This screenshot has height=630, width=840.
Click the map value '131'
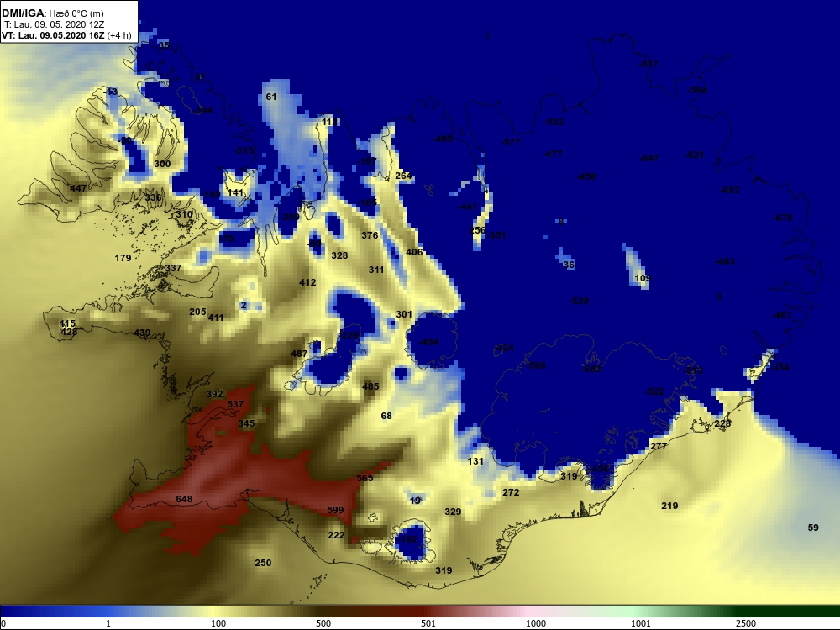coord(475,461)
